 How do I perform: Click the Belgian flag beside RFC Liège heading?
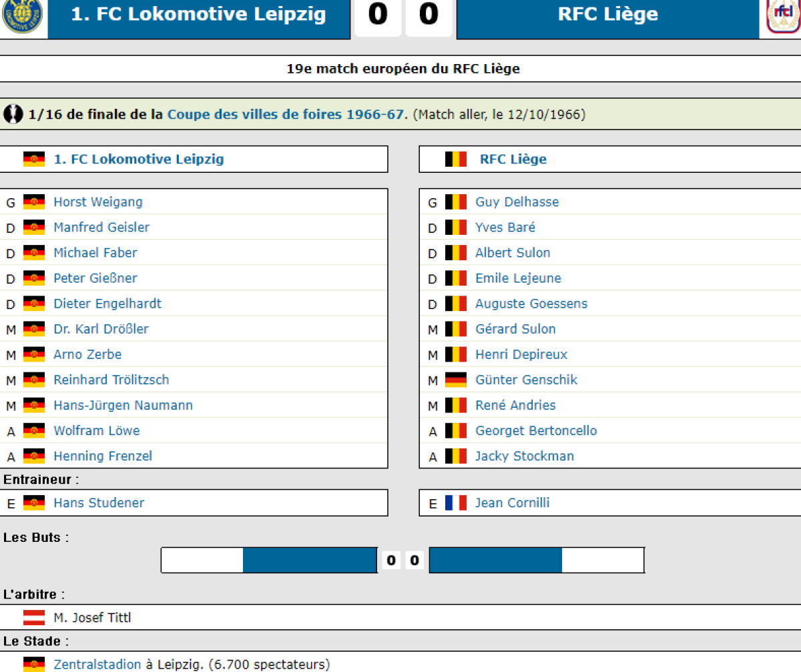pyautogui.click(x=455, y=159)
